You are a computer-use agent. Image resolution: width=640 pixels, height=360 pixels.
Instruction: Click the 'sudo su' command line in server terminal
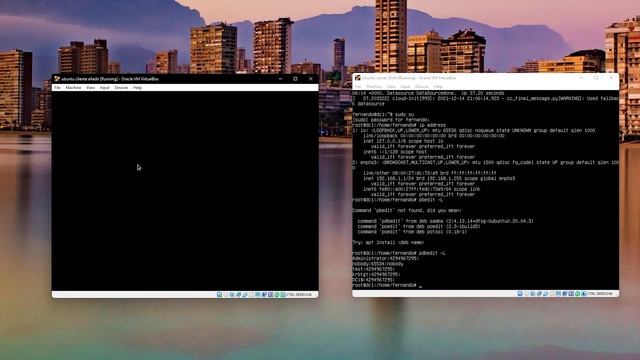pyautogui.click(x=383, y=114)
